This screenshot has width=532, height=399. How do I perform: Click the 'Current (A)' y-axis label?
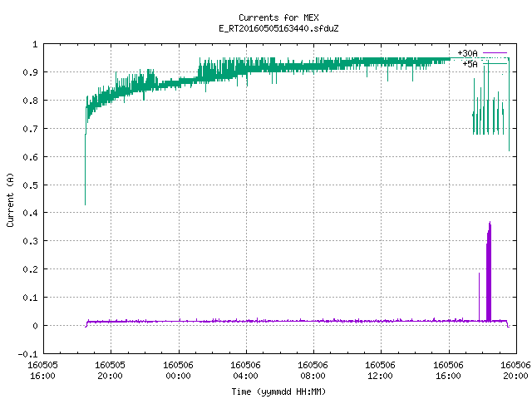pos(10,199)
